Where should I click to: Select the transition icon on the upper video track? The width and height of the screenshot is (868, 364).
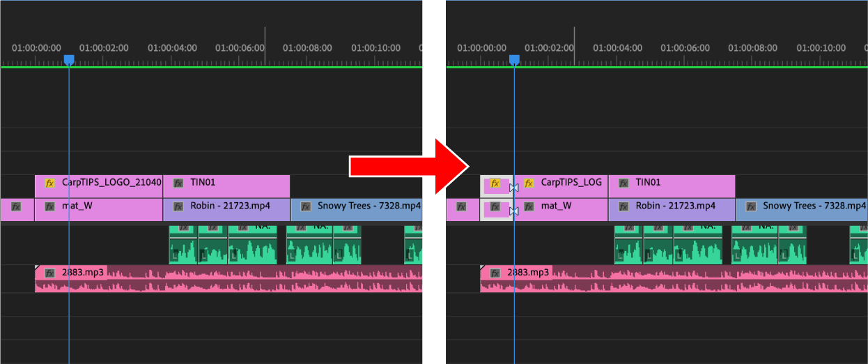[514, 188]
